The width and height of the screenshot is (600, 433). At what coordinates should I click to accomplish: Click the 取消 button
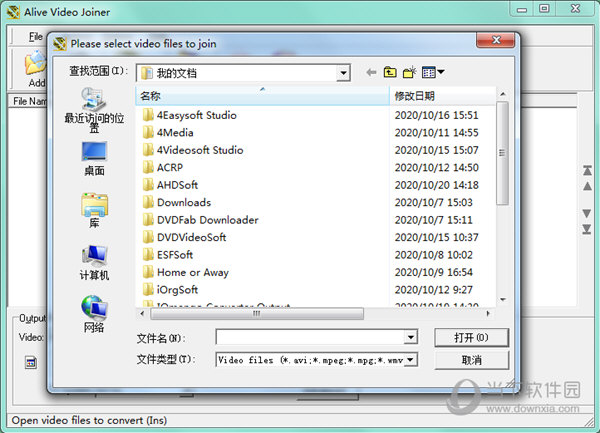(x=471, y=360)
